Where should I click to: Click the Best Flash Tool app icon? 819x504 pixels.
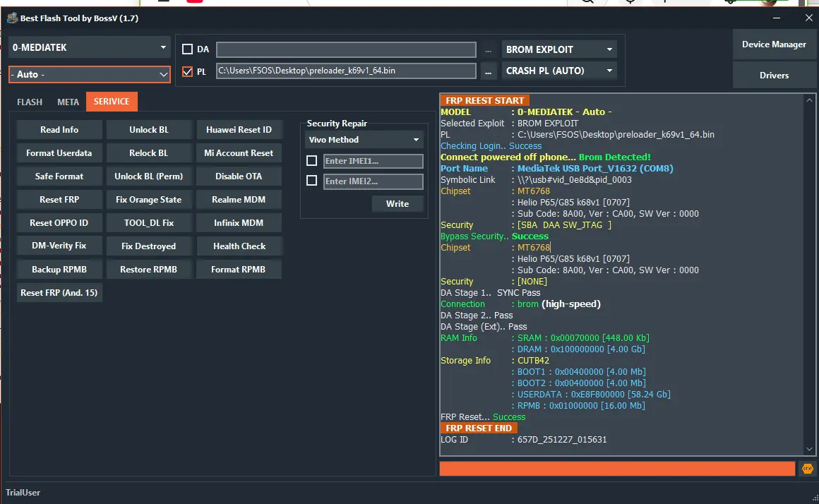[12, 18]
